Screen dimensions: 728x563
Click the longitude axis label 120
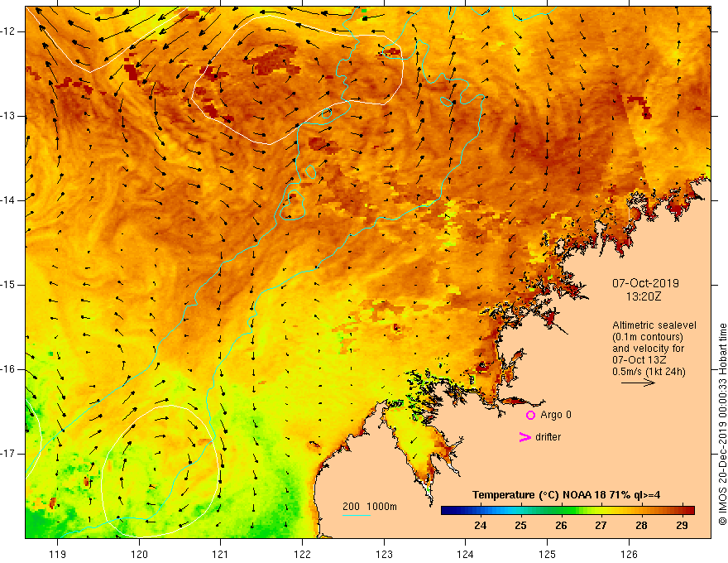[139, 554]
